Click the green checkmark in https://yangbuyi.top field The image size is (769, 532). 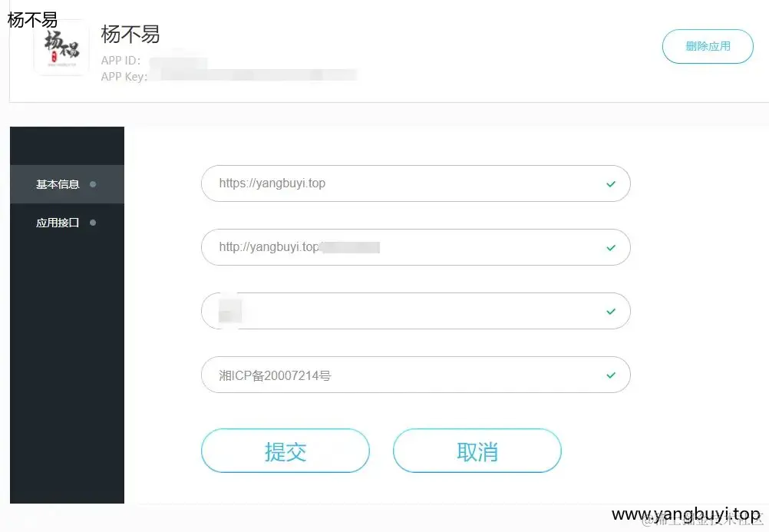(611, 184)
